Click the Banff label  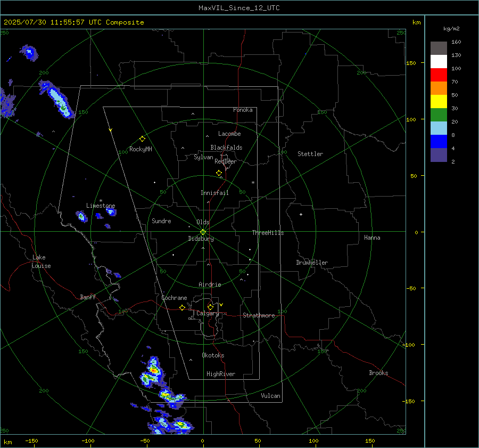point(88,297)
